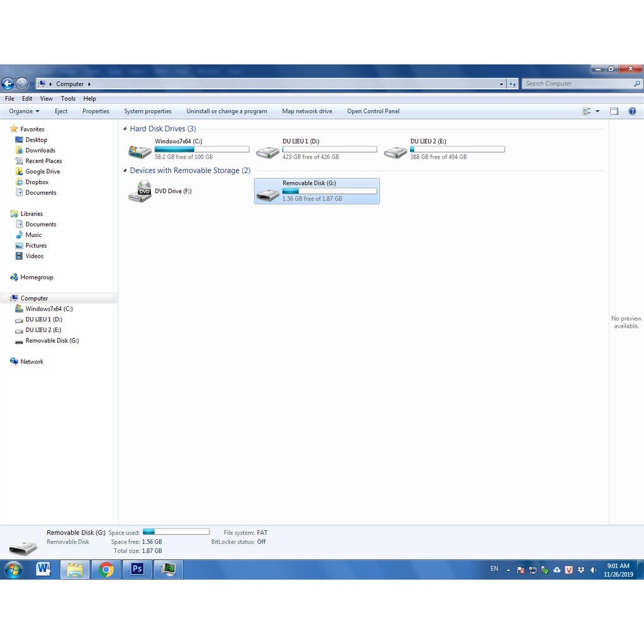This screenshot has height=644, width=644.
Task: Click the Search Computer field
Action: click(577, 84)
